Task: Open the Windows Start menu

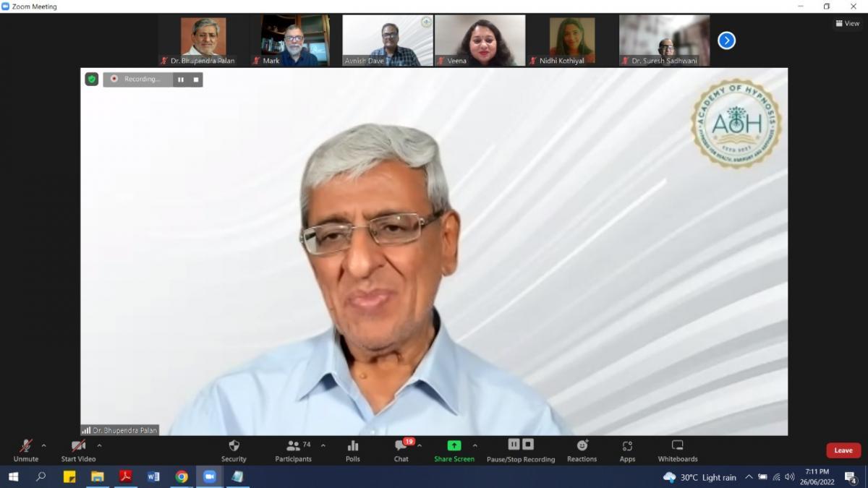Action: [x=13, y=476]
